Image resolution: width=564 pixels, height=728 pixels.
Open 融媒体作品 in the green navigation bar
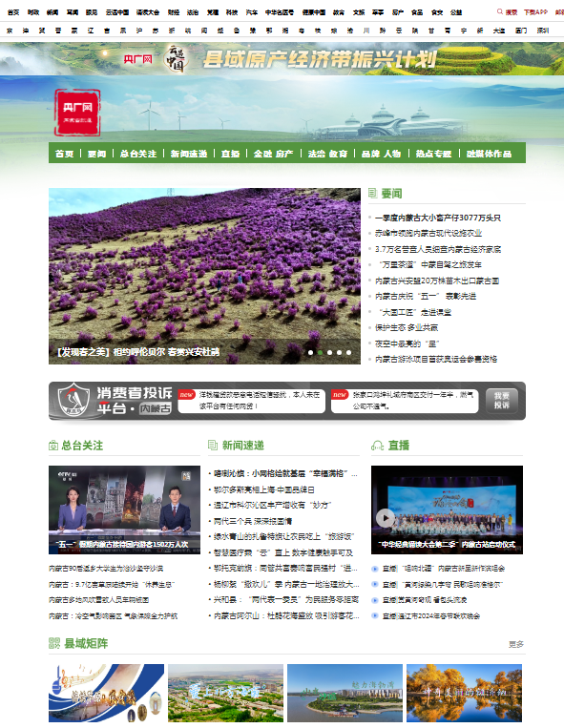pyautogui.click(x=489, y=154)
